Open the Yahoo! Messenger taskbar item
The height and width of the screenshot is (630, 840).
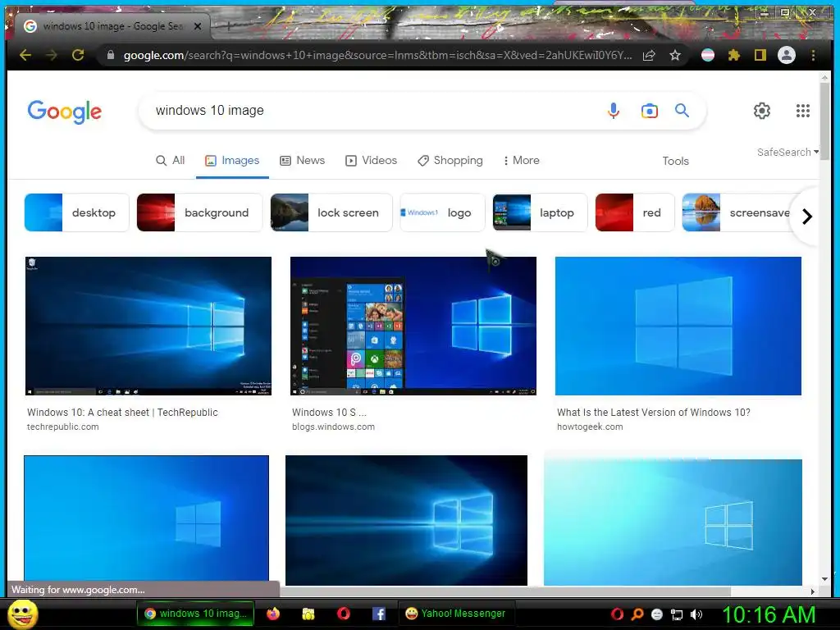coord(456,614)
